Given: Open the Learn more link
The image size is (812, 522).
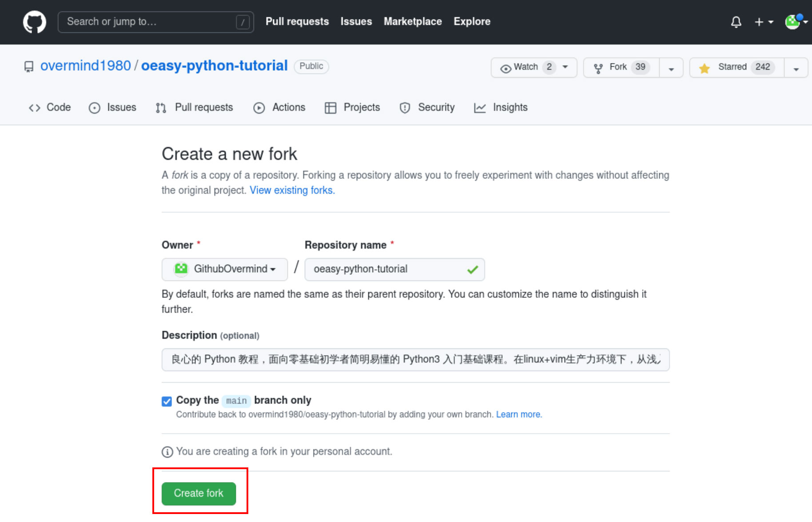Looking at the screenshot, I should point(519,414).
